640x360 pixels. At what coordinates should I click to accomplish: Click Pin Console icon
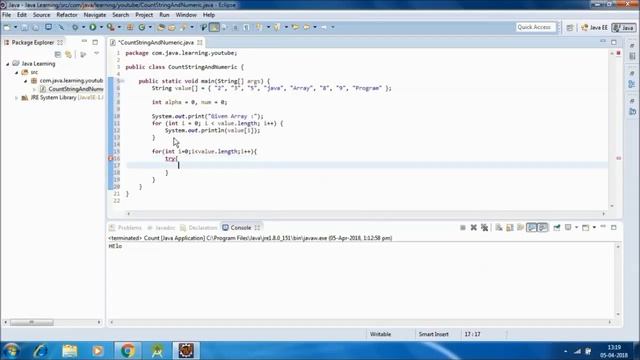tap(557, 227)
